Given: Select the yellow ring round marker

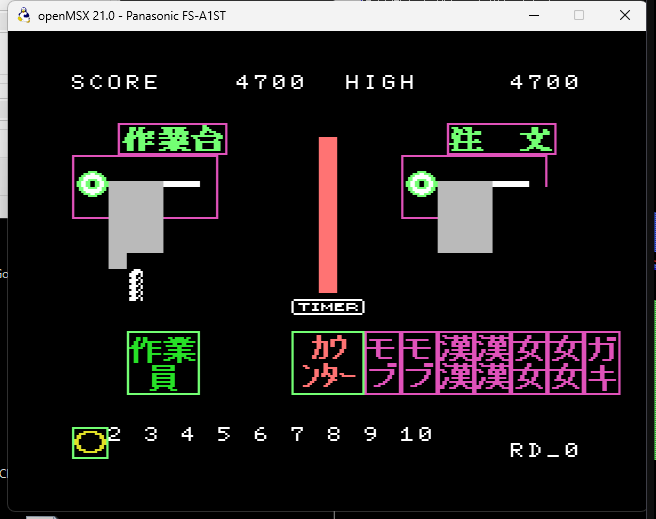Looking at the screenshot, I should 90,442.
